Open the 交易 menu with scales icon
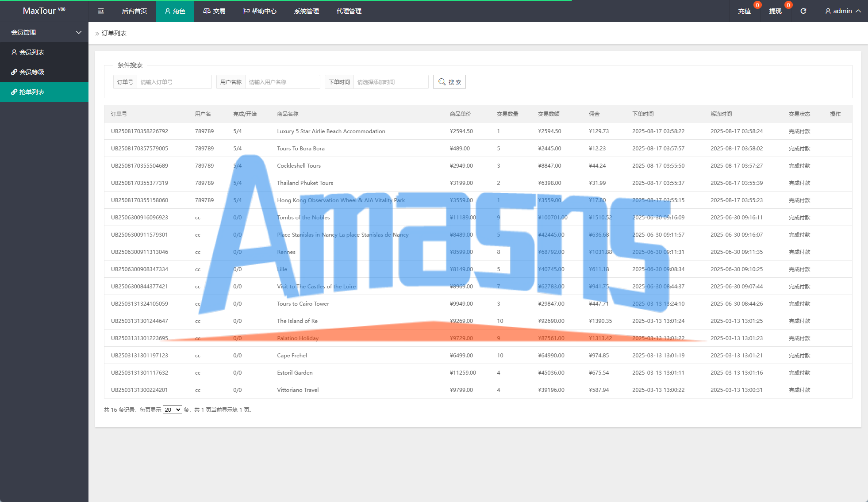This screenshot has height=502, width=868. [x=214, y=11]
